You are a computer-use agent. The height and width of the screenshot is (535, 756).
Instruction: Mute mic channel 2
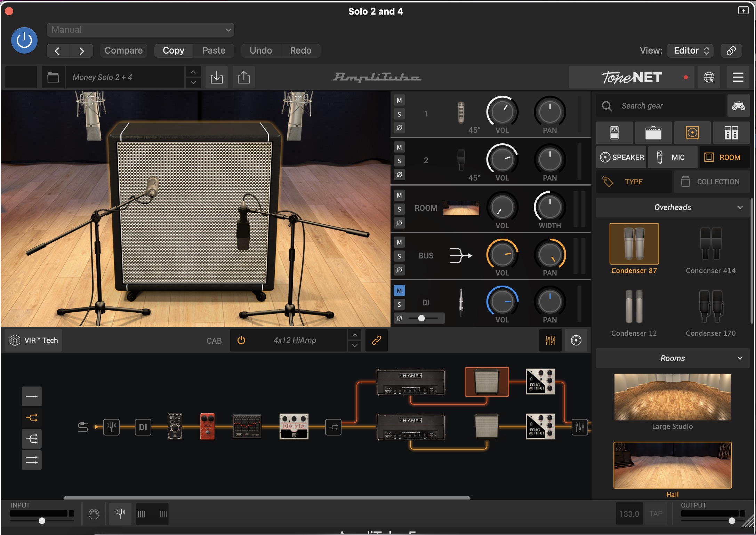399,147
